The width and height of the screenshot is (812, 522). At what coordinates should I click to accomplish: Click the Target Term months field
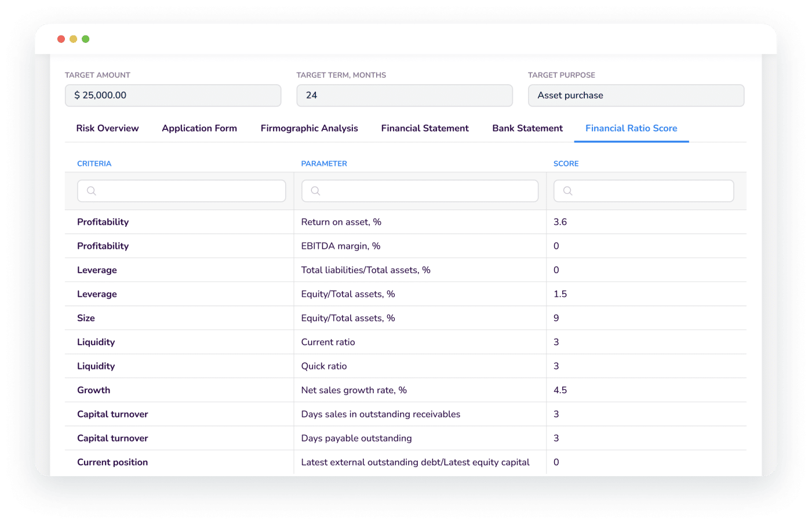405,95
